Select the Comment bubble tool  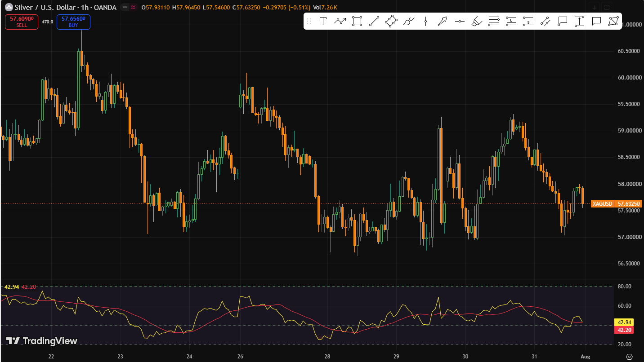[596, 21]
